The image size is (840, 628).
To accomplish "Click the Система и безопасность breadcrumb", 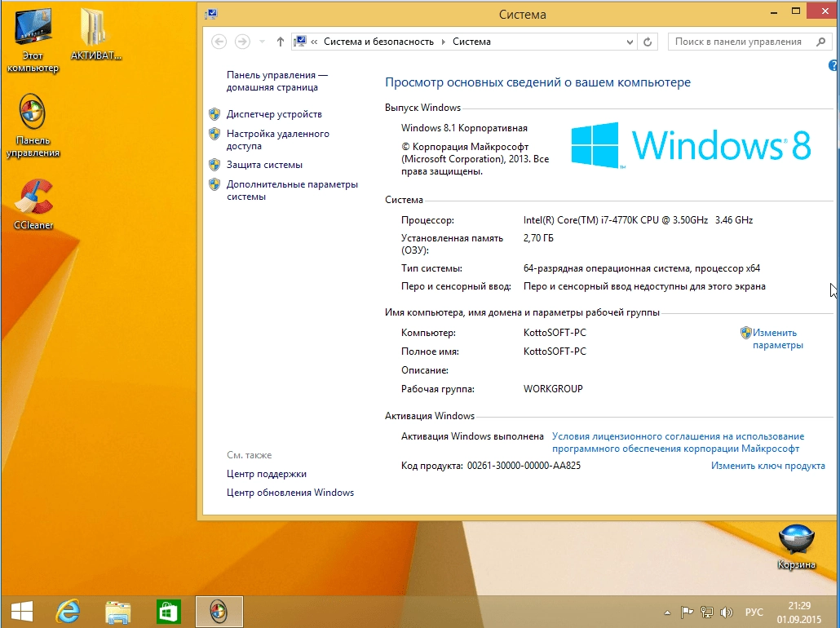I will tap(378, 42).
